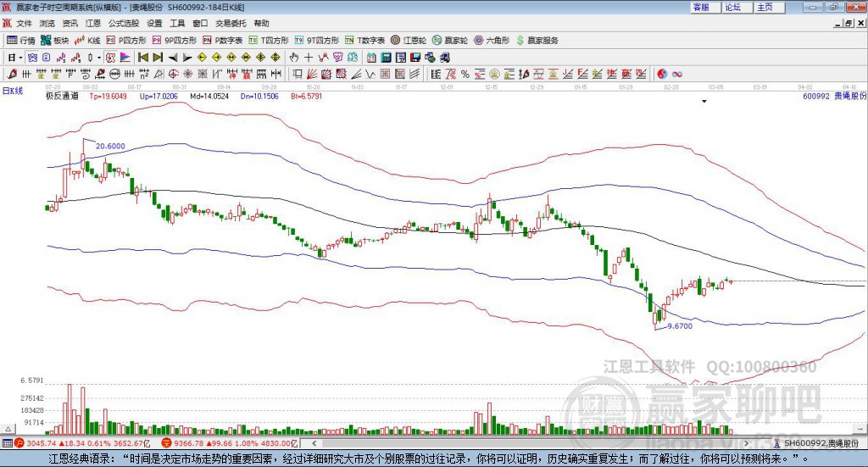Click the 600992 贵绳股份 stock label

(x=834, y=97)
